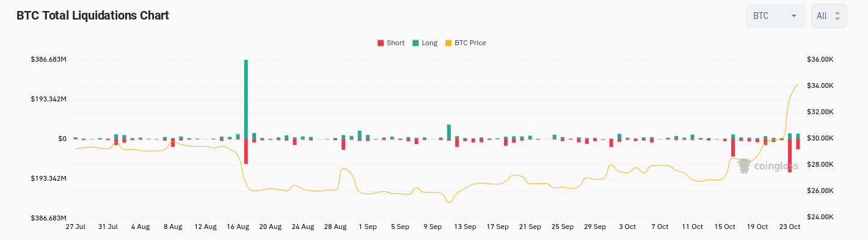Click the 27 Jul date label on the axis
This screenshot has height=240, width=868.
coord(76,227)
